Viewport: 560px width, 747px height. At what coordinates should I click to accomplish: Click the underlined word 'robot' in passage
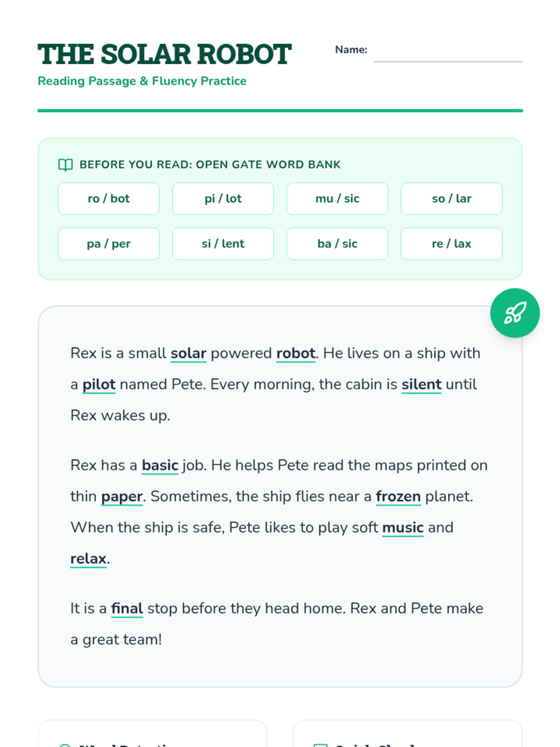click(x=296, y=353)
